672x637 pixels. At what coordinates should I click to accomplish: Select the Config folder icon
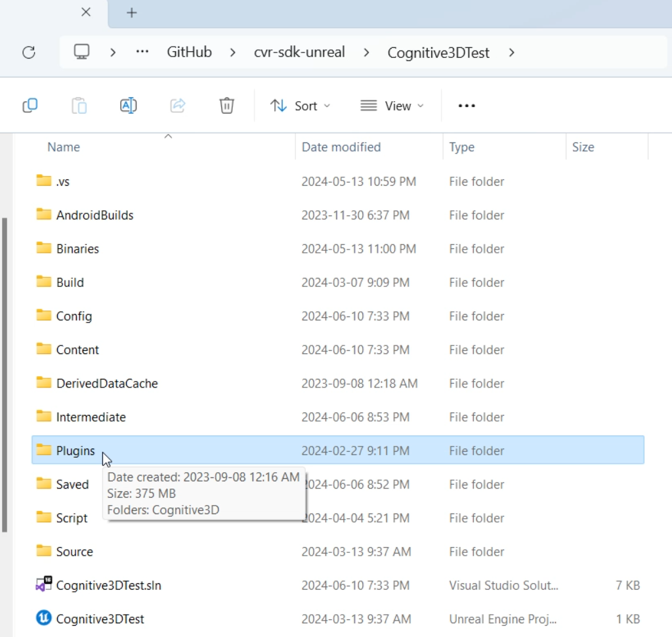[x=44, y=315]
